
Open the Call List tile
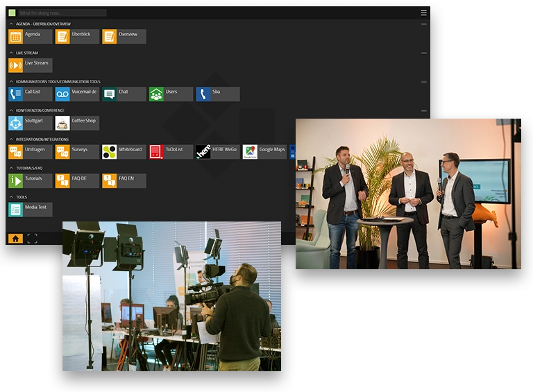(31, 94)
